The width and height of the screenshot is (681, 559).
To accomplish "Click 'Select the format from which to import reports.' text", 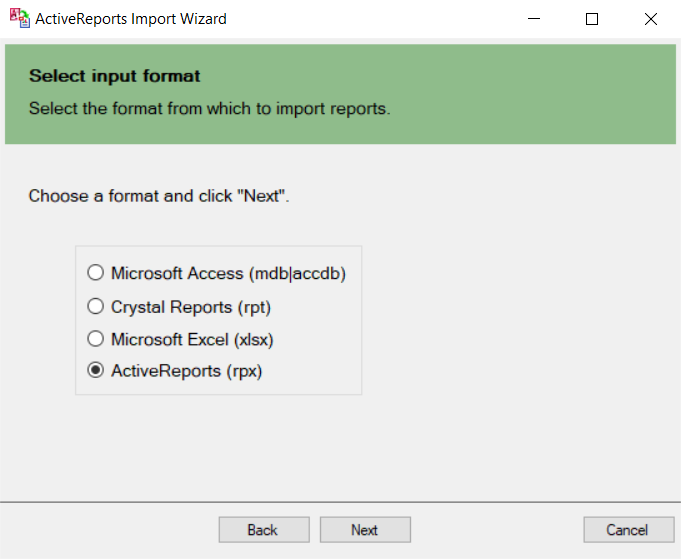I will click(x=210, y=108).
